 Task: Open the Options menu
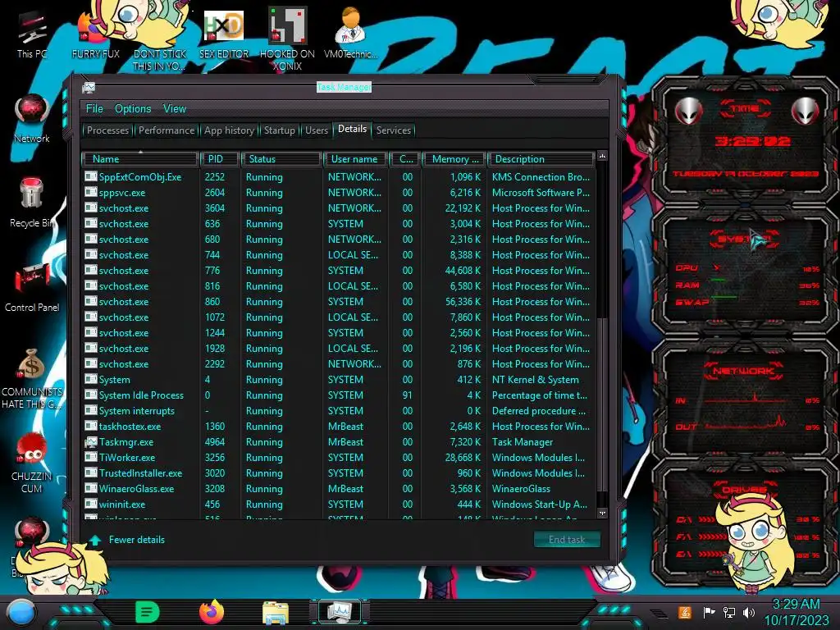[133, 109]
